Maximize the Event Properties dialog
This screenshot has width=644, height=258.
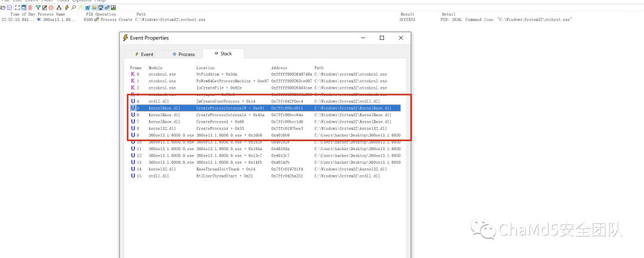coord(382,38)
